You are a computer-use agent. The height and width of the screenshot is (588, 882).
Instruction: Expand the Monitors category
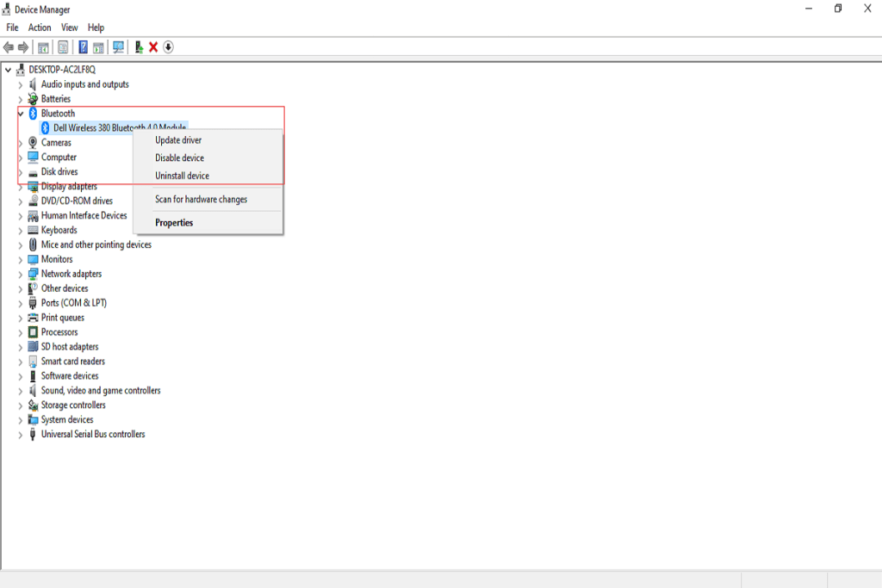pyautogui.click(x=21, y=260)
